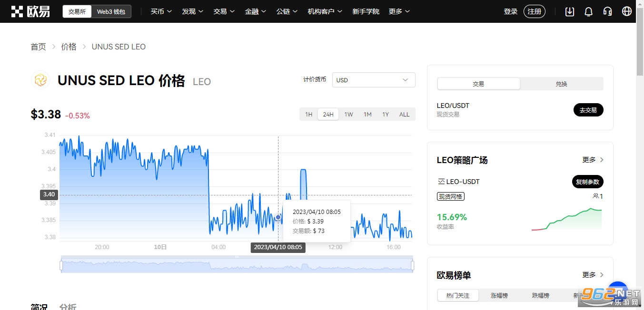Open the app download icon
The image size is (644, 310).
pos(569,11)
